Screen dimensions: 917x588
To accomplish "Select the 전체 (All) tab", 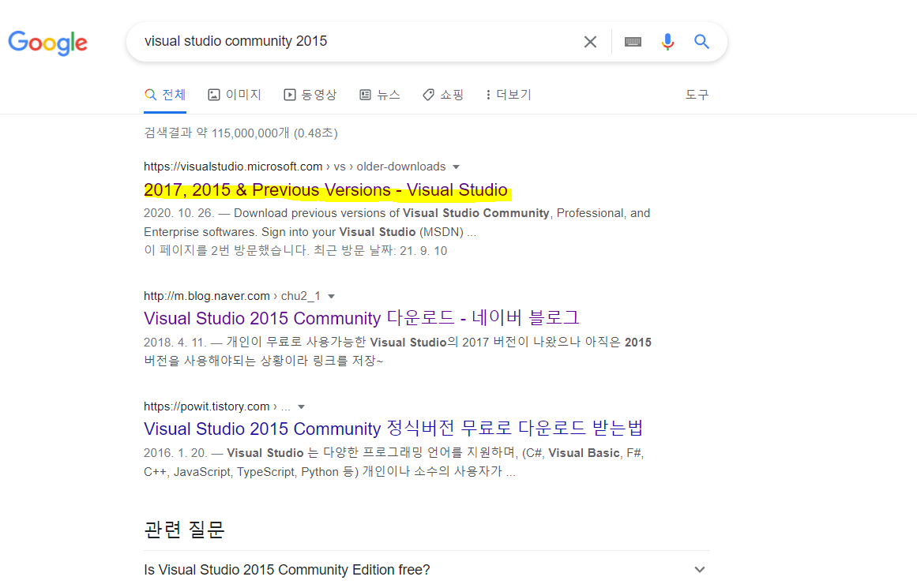I will click(x=165, y=95).
